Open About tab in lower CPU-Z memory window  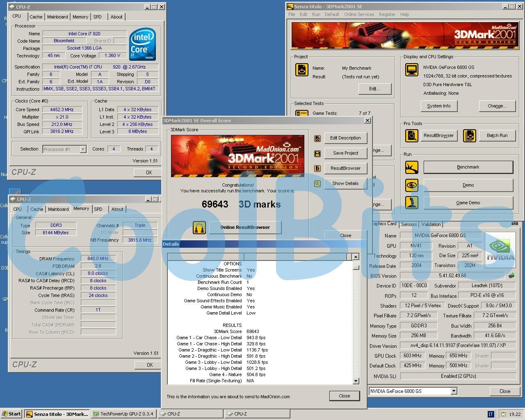pyautogui.click(x=117, y=209)
